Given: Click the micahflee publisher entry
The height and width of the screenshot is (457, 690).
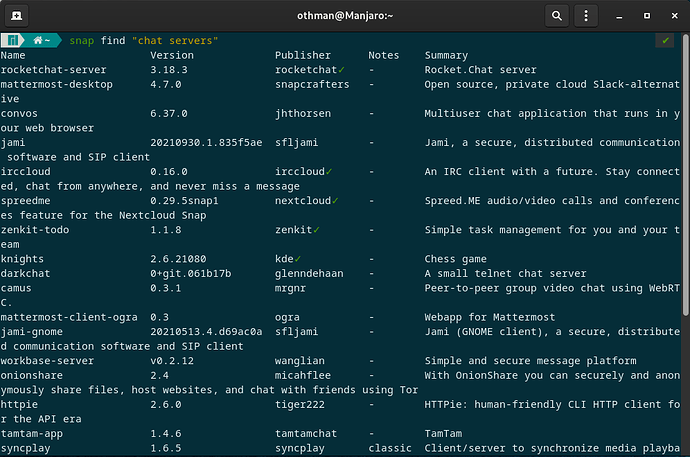Looking at the screenshot, I should point(303,375).
